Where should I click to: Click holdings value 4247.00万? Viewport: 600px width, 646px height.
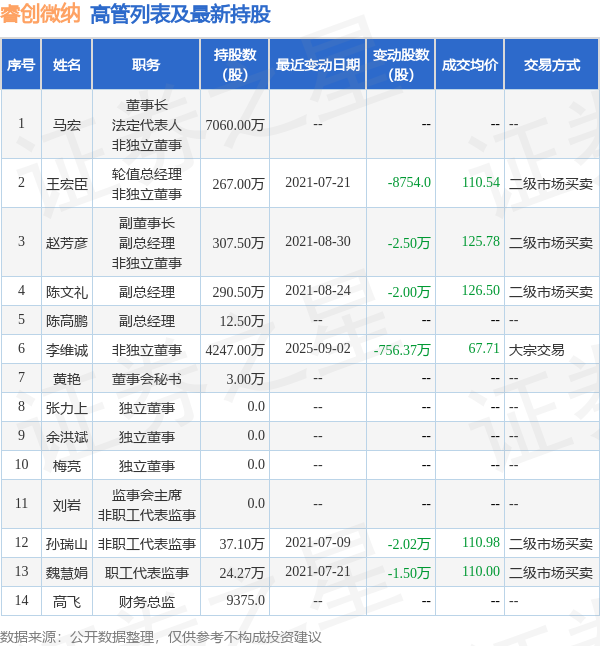click(234, 350)
